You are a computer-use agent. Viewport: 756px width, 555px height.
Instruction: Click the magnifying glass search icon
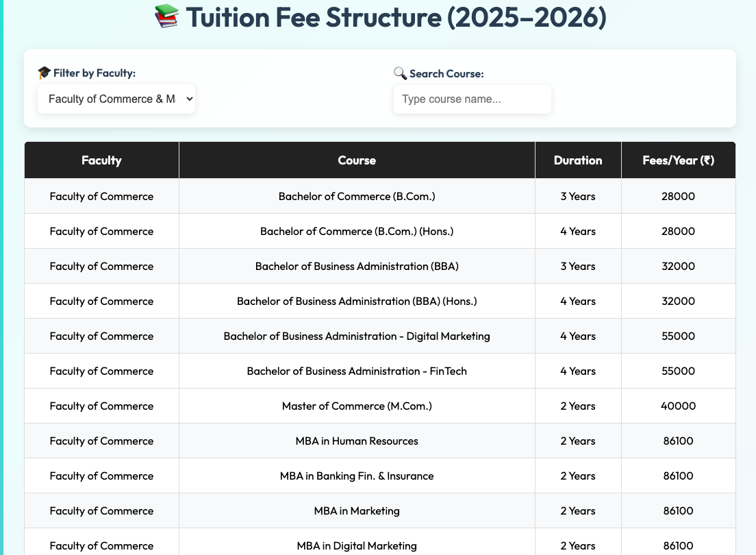point(400,73)
